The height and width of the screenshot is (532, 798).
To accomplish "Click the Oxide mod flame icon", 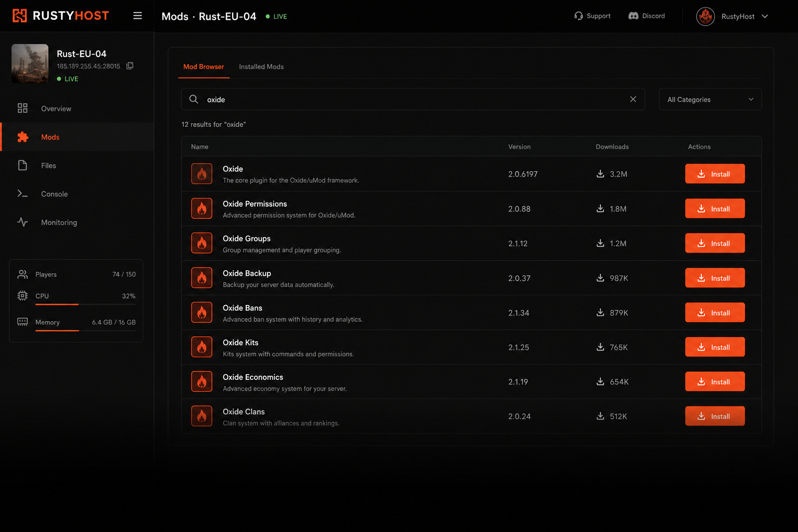I will pos(202,174).
